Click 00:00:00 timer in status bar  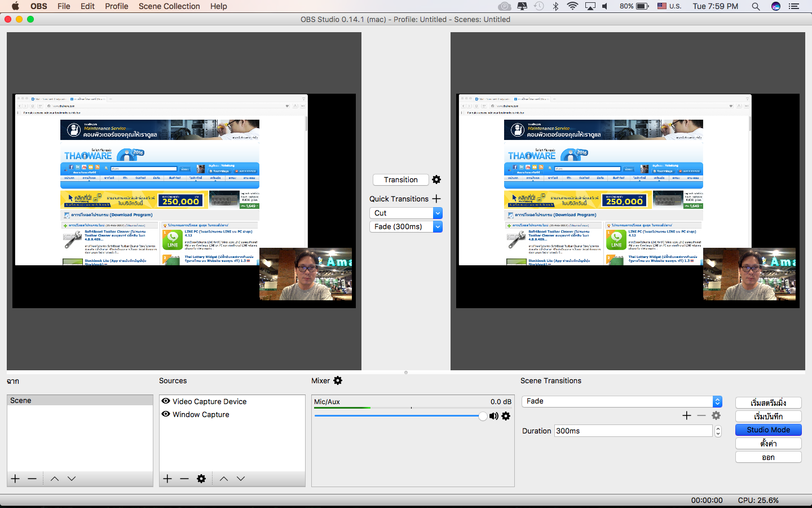pos(707,500)
